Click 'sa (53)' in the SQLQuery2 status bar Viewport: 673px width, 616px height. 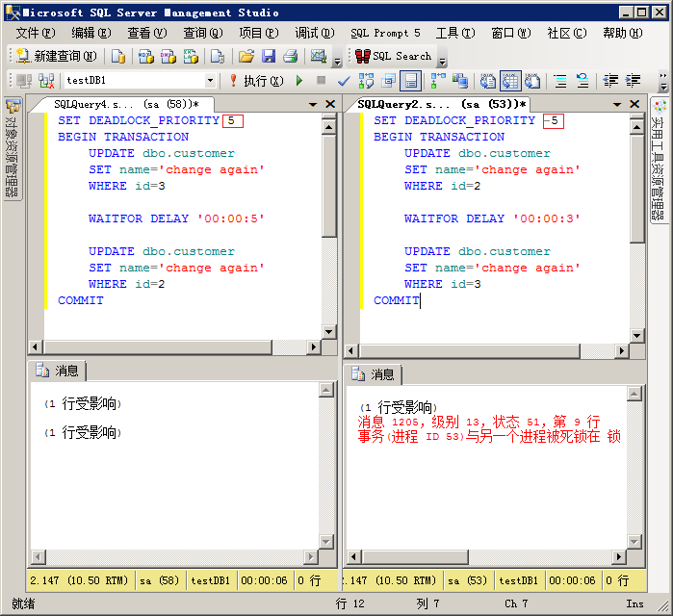[x=467, y=580]
